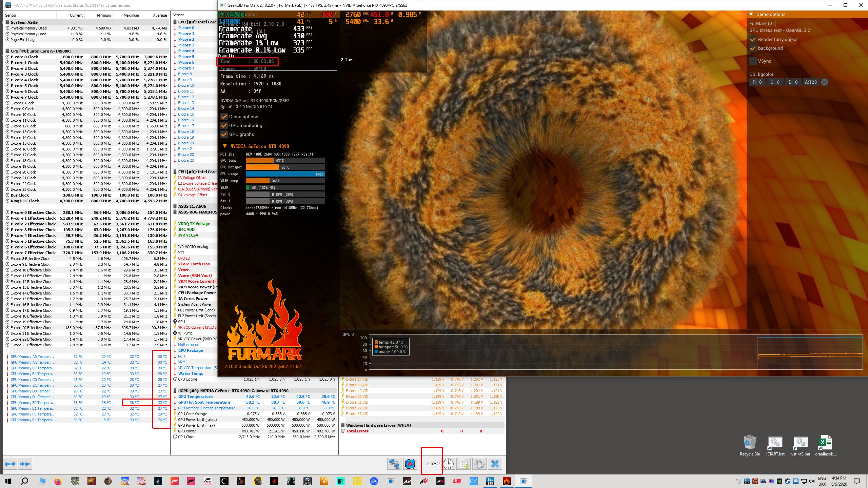Select the CPU Package Power row

click(x=195, y=293)
